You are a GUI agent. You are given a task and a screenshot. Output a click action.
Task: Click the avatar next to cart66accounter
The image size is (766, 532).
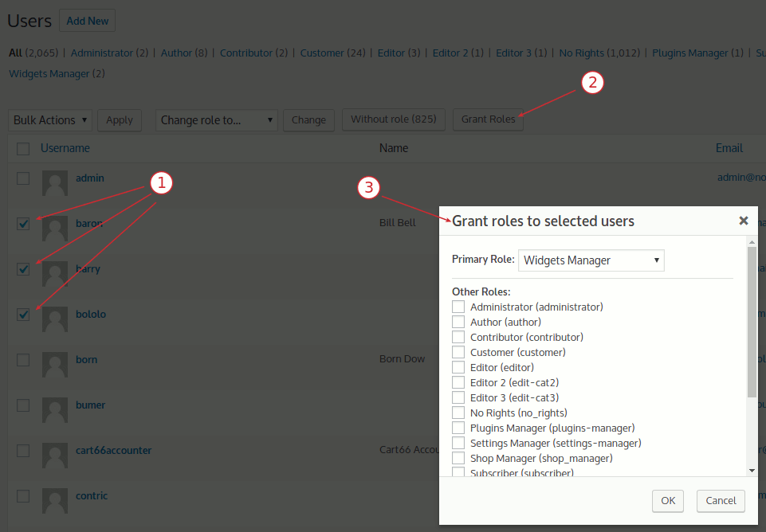pyautogui.click(x=54, y=456)
